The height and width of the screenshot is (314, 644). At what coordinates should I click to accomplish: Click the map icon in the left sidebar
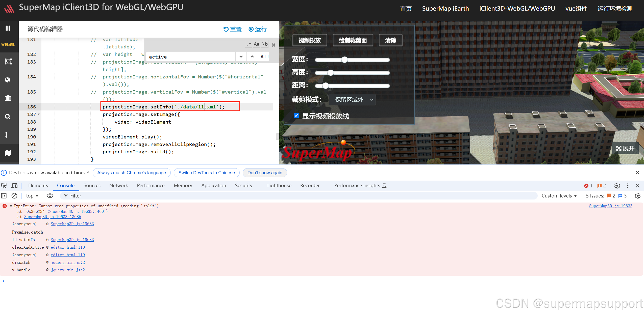pos(8,153)
